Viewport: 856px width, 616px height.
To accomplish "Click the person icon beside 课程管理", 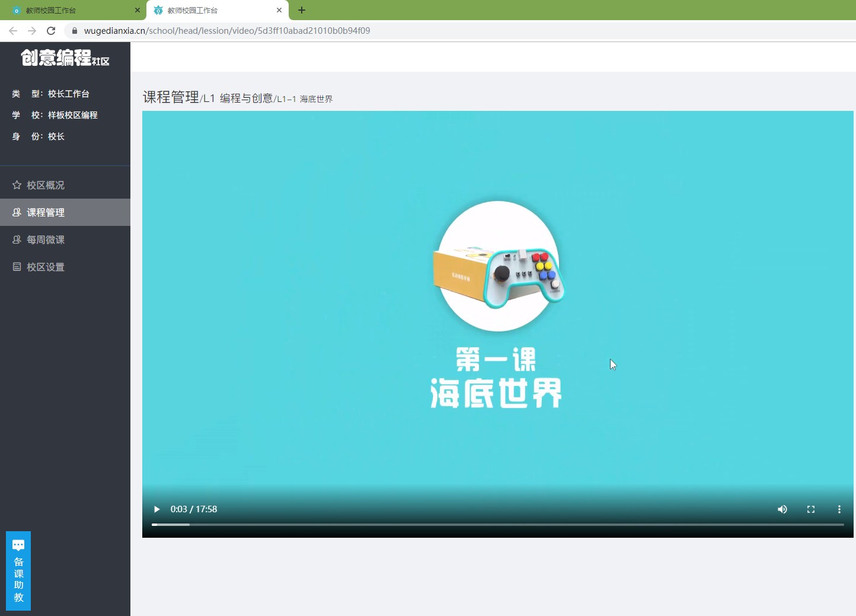I will click(17, 212).
